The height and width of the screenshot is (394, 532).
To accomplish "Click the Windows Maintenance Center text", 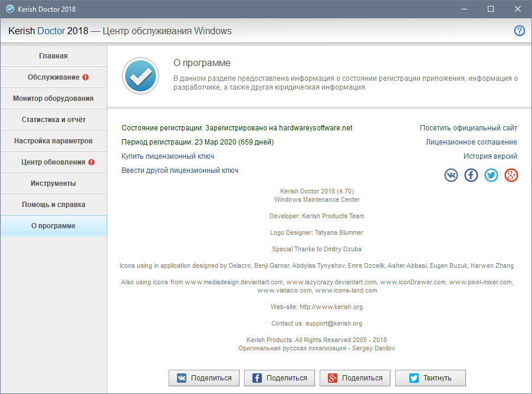I will [317, 199].
